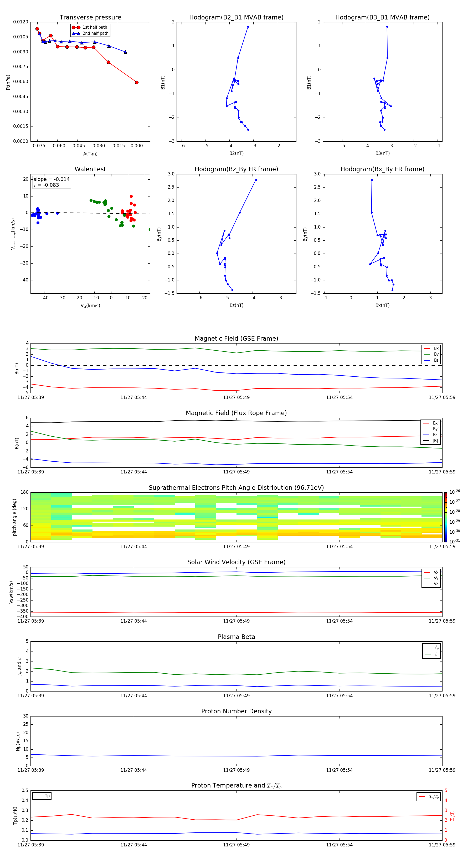Image resolution: width=473 pixels, height=868 pixels.
Task: Click the 'B3(nT)' axis label
Action: coord(382,153)
